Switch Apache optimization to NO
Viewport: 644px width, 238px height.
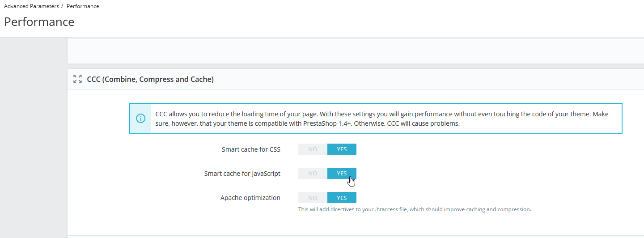tap(313, 198)
